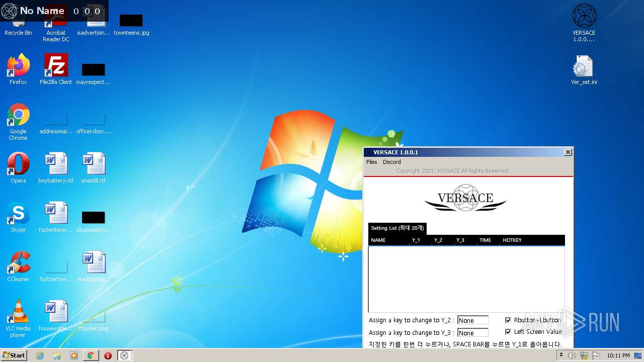
Task: Click the taskbar clock showing 10:11 PM
Action: [618, 355]
